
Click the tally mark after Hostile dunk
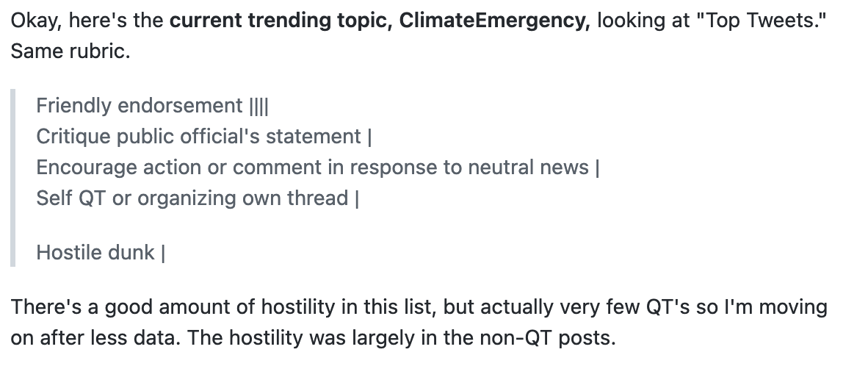click(163, 253)
